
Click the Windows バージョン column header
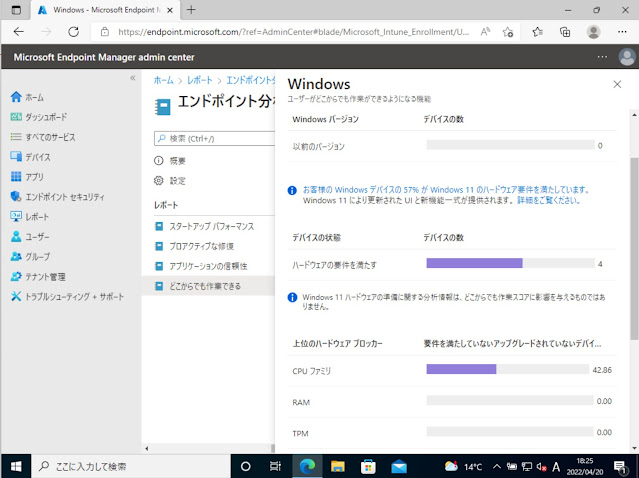pyautogui.click(x=326, y=119)
